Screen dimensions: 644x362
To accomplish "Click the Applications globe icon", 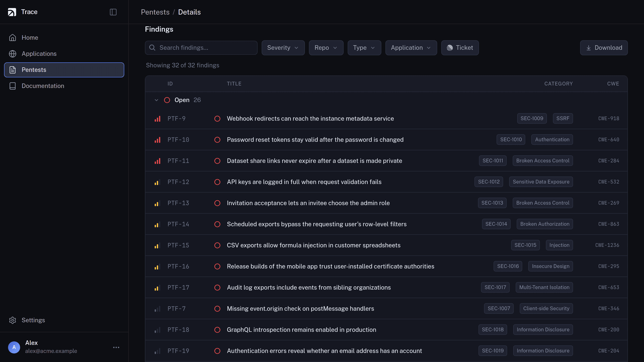I will point(13,54).
